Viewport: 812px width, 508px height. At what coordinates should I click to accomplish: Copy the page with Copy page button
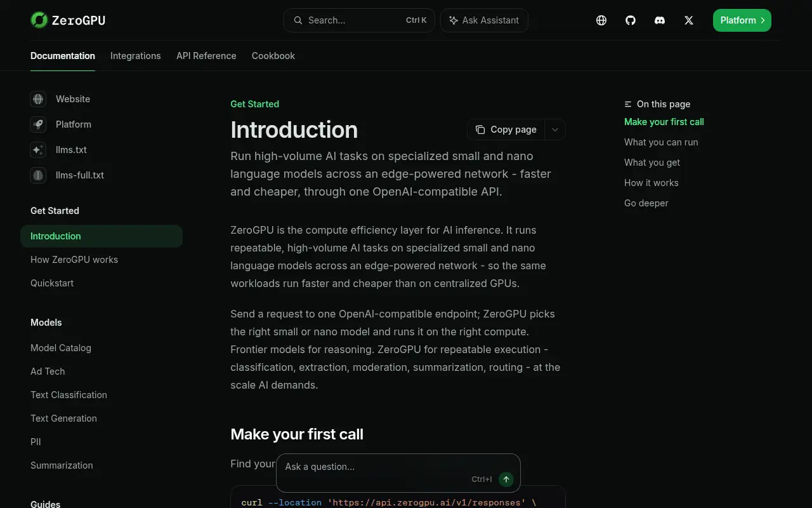coord(506,130)
